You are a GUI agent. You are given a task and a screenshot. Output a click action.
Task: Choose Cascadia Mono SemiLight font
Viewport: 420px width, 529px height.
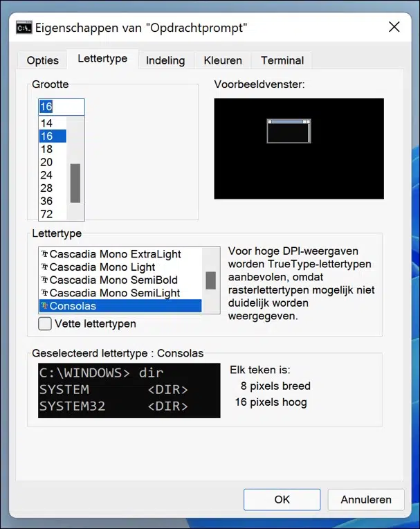click(120, 293)
